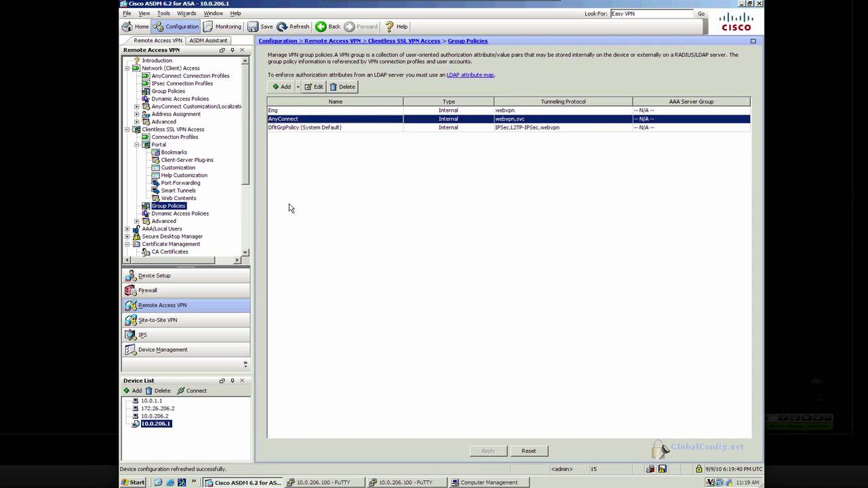The width and height of the screenshot is (868, 488).
Task: Delete a device from the Device List
Action: coord(159,391)
